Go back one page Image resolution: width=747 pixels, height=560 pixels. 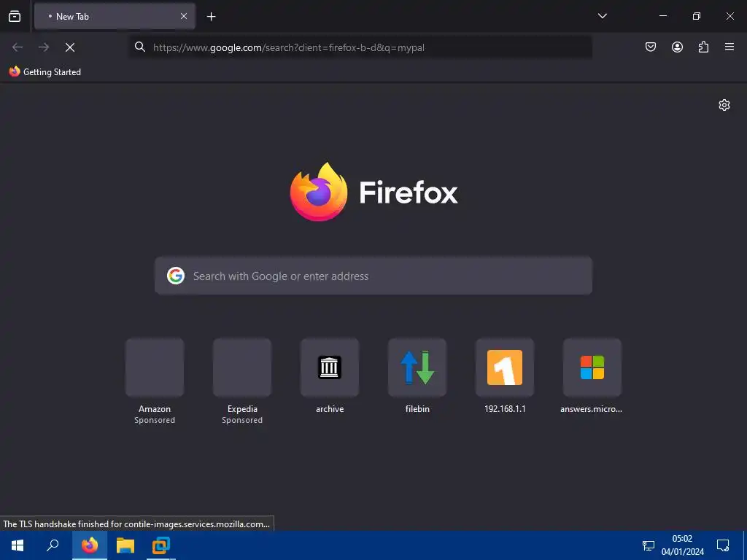pyautogui.click(x=18, y=47)
